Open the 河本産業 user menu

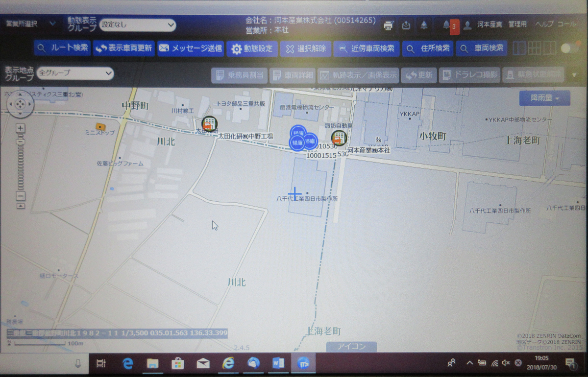(490, 24)
